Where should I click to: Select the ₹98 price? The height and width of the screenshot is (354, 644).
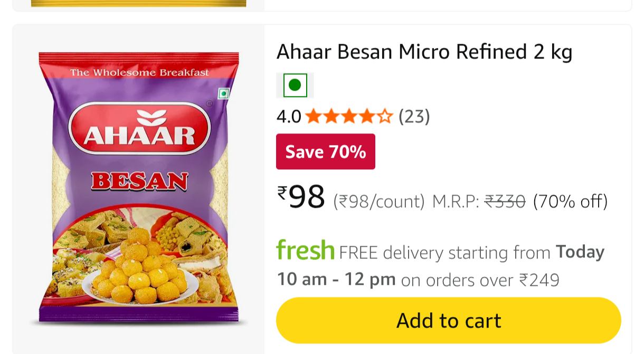(x=301, y=197)
